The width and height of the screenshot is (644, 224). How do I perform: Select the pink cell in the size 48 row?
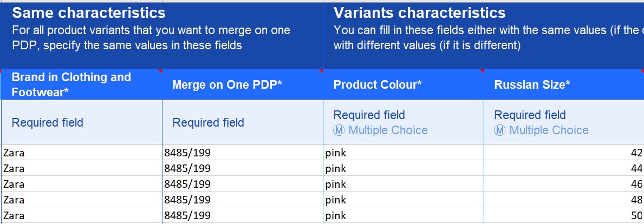(x=404, y=200)
